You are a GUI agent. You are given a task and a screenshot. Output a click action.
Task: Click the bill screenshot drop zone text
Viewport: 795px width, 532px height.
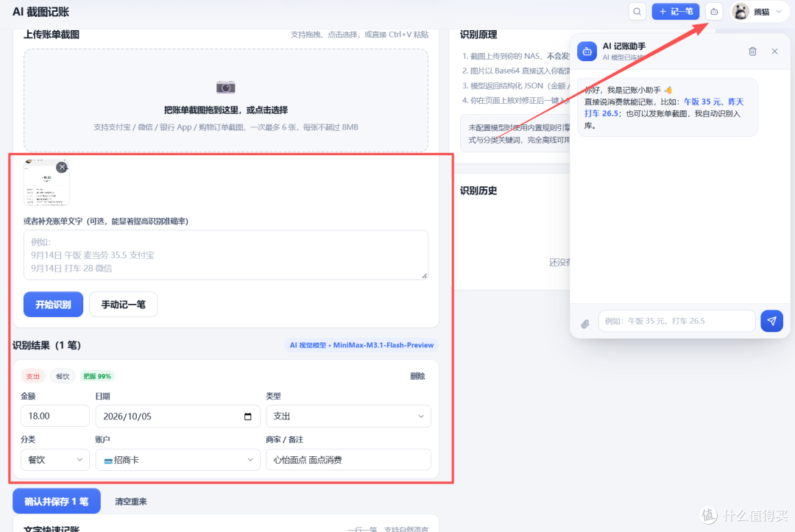[226, 110]
